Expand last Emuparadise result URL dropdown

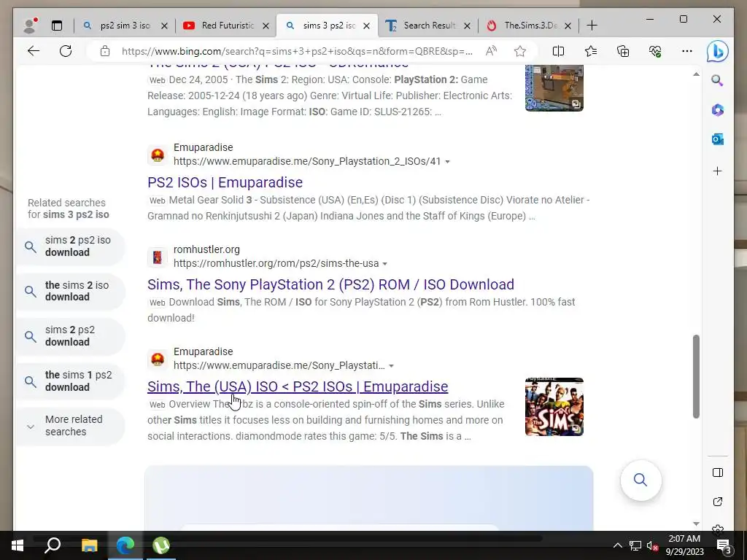391,366
